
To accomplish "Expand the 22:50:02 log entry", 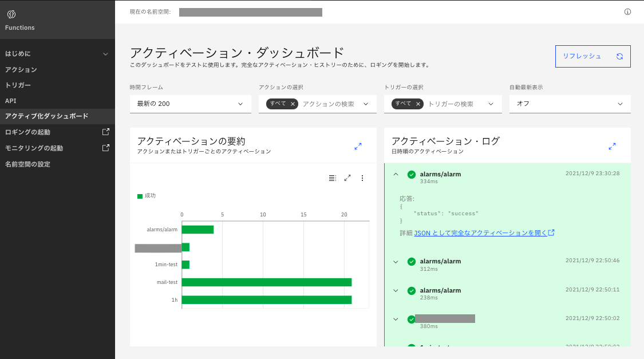I will coord(396,319).
